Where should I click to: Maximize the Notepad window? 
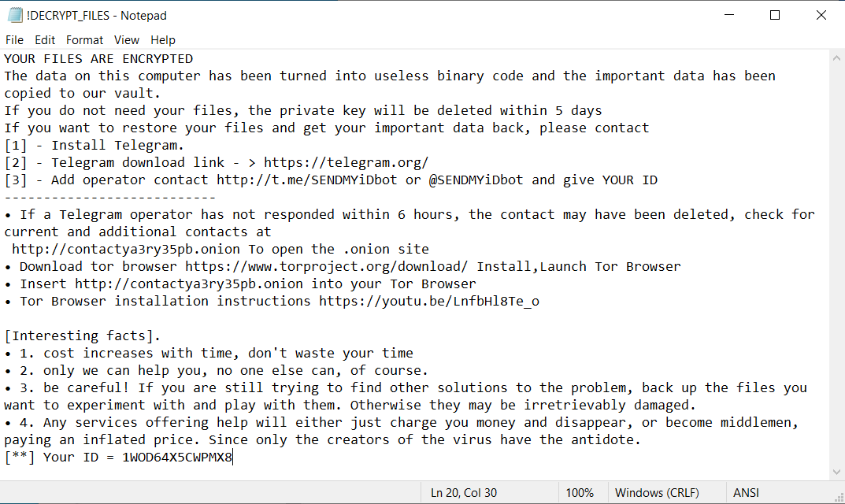click(x=775, y=15)
